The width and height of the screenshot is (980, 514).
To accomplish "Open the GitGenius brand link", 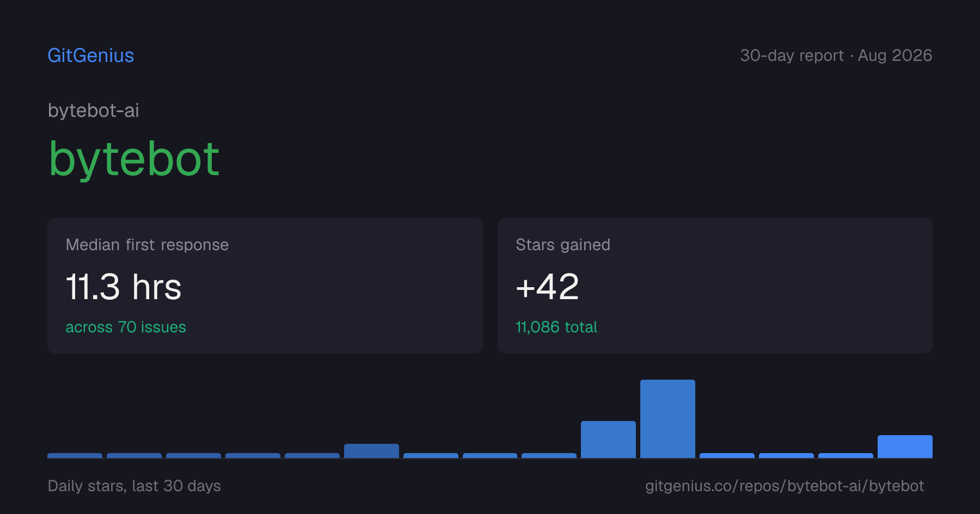I will [91, 55].
